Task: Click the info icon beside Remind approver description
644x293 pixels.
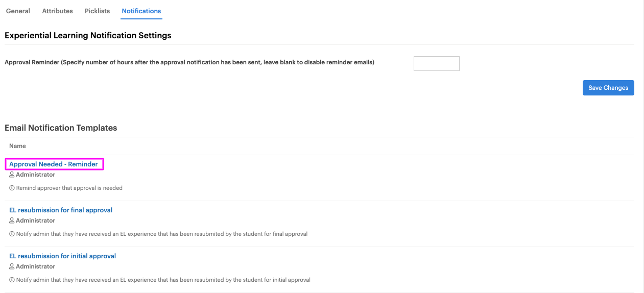Action: tap(12, 188)
